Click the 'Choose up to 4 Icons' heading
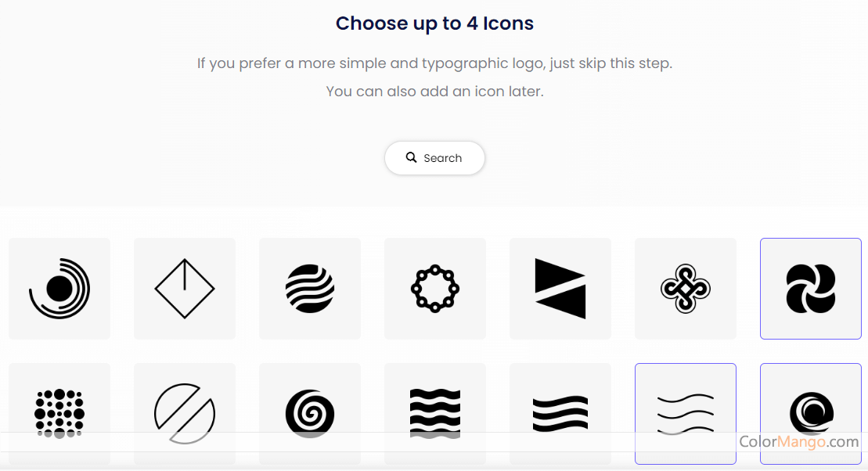The image size is (868, 471). [x=434, y=23]
